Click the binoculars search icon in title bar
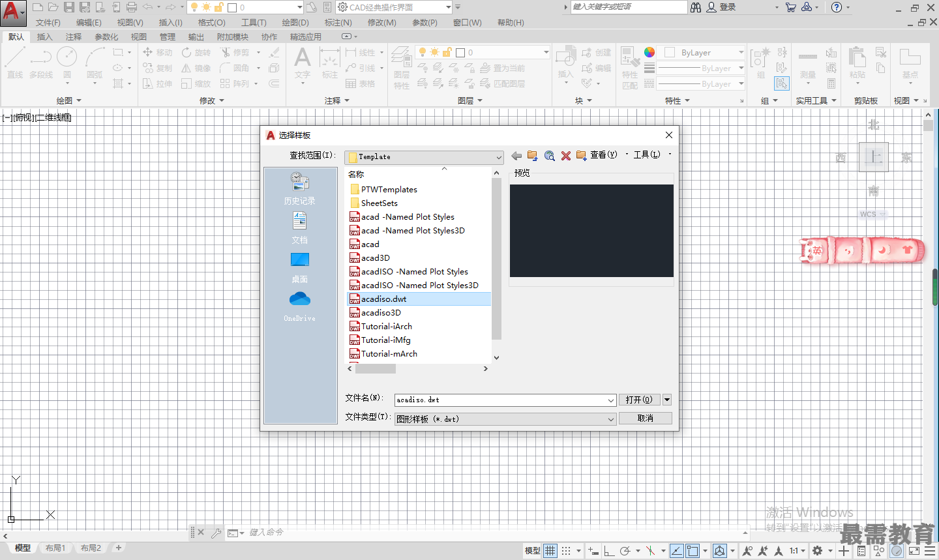 (696, 7)
